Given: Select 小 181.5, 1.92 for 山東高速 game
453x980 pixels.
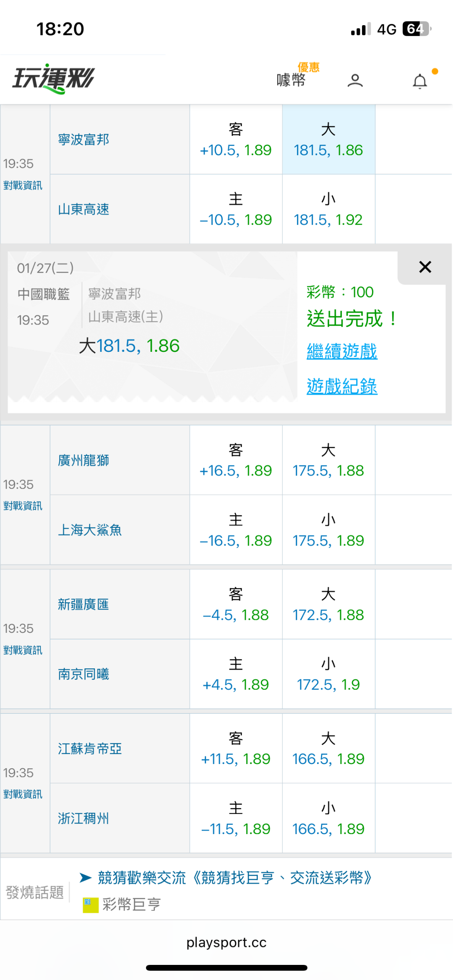Looking at the screenshot, I should point(328,209).
